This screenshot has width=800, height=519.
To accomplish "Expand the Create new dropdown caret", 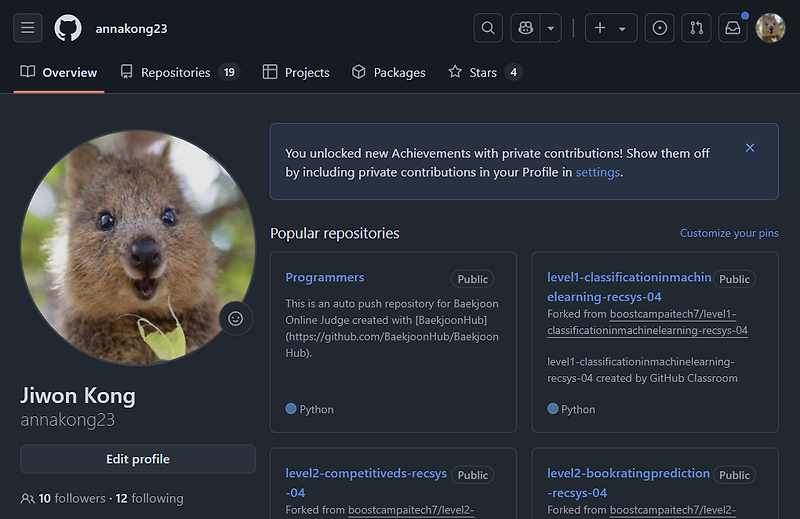I will [622, 29].
